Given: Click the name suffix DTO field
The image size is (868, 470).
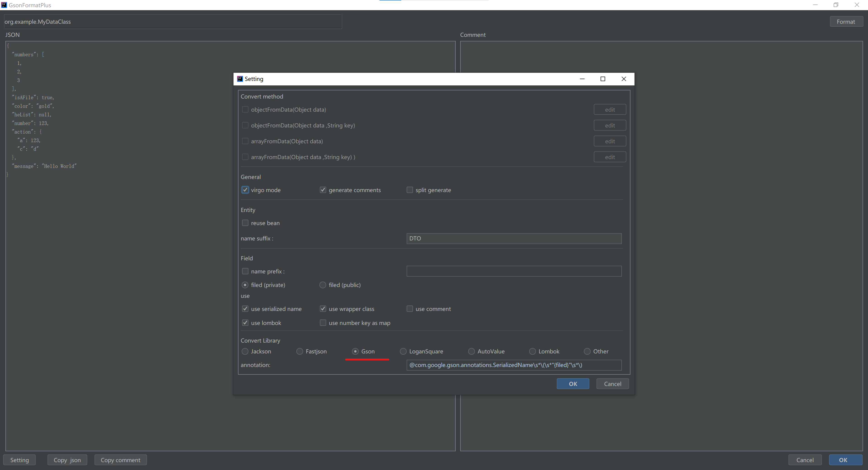Looking at the screenshot, I should coord(514,239).
